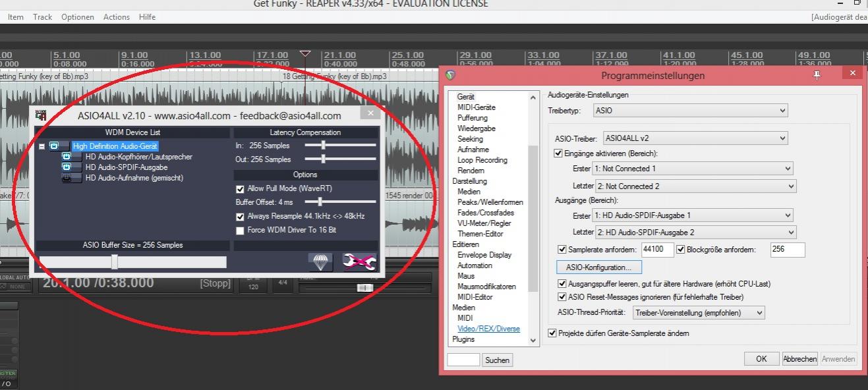The width and height of the screenshot is (868, 390).
Task: Click the ASIO-Konfiguration... button
Action: click(599, 267)
